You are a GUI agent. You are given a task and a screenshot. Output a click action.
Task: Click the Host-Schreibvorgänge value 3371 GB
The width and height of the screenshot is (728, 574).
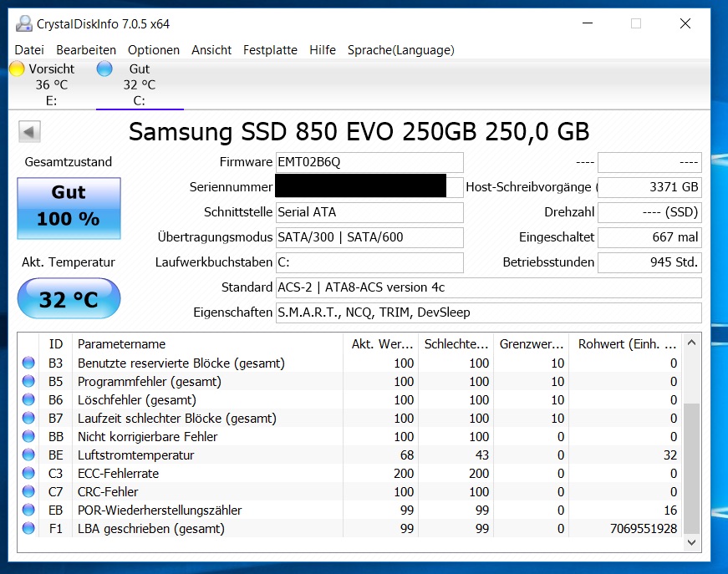[x=649, y=187]
